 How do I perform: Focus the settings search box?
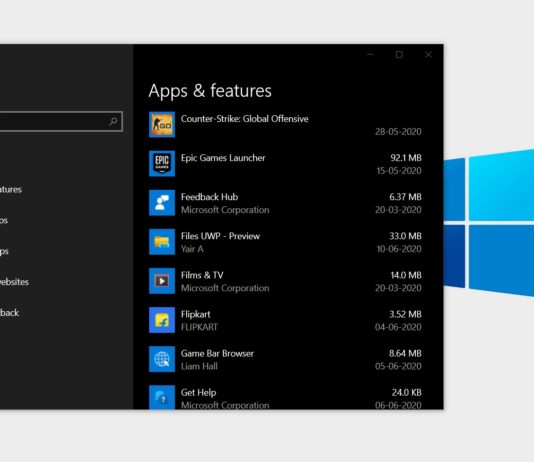[61, 121]
